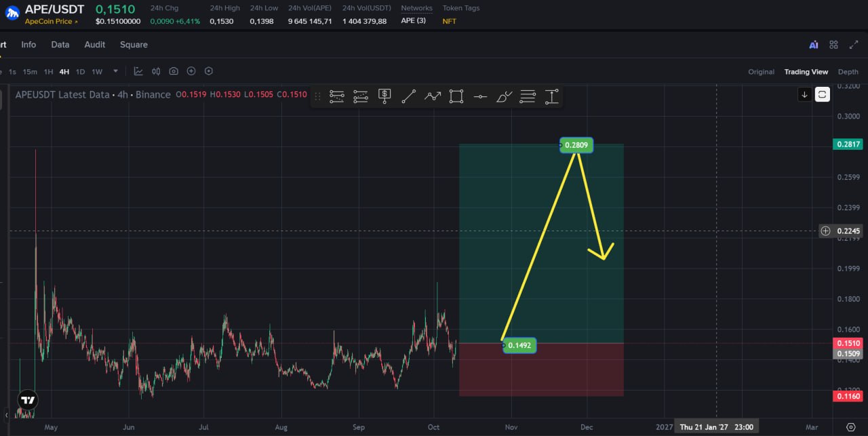Expand the chart to fullscreen
This screenshot has width=868, height=436.
coord(854,45)
